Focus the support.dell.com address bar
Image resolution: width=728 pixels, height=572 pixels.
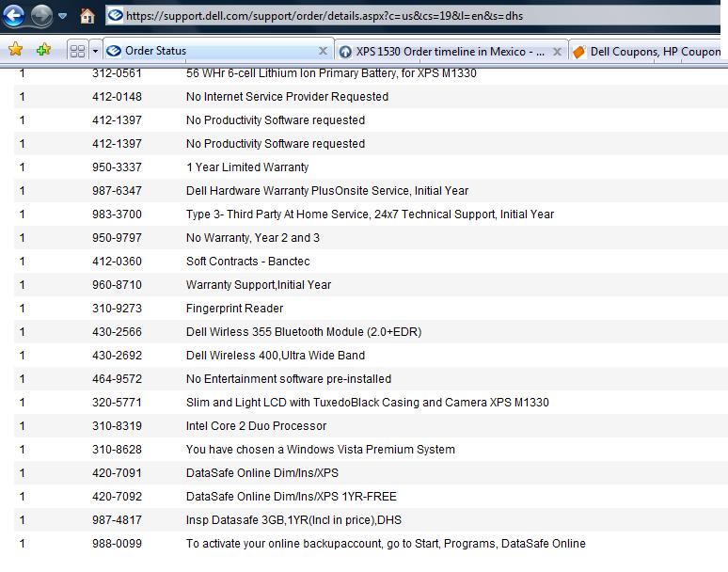pyautogui.click(x=413, y=16)
